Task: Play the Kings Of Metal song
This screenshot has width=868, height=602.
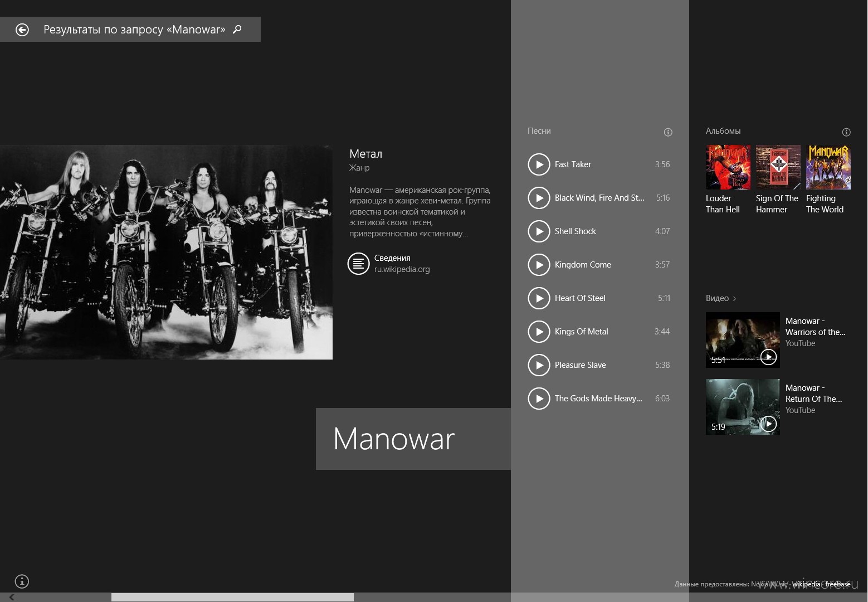Action: coord(539,332)
